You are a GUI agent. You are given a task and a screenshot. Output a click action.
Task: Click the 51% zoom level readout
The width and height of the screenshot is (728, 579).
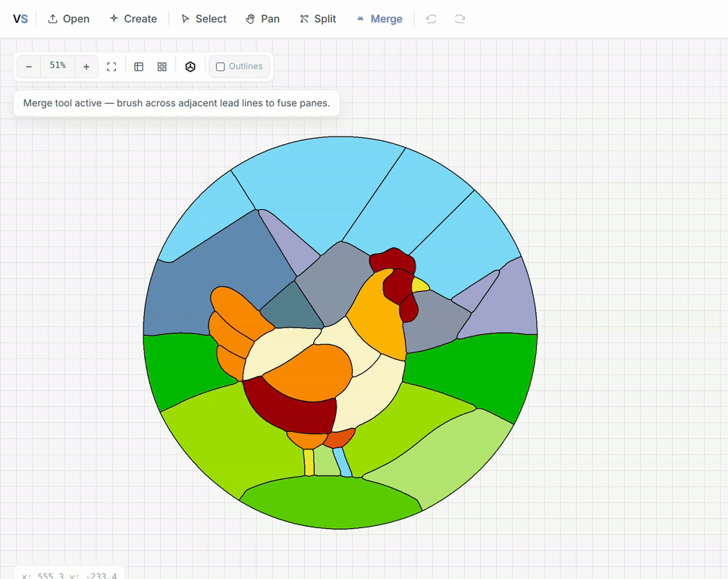pos(58,65)
